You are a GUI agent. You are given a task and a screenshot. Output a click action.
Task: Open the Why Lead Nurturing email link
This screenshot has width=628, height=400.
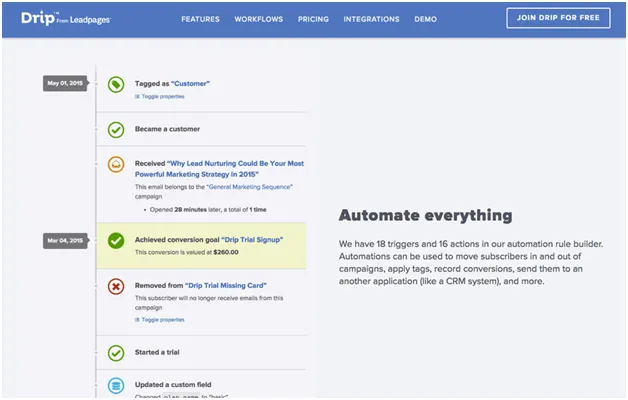pyautogui.click(x=219, y=169)
